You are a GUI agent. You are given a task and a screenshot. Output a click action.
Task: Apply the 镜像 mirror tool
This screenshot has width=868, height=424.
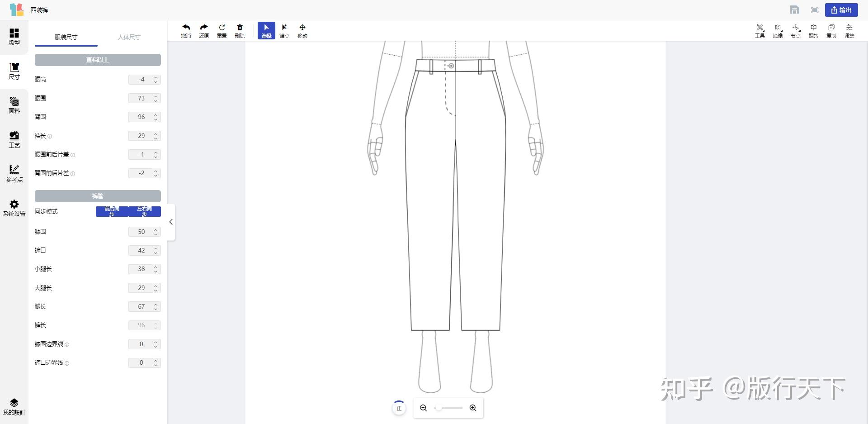[778, 31]
